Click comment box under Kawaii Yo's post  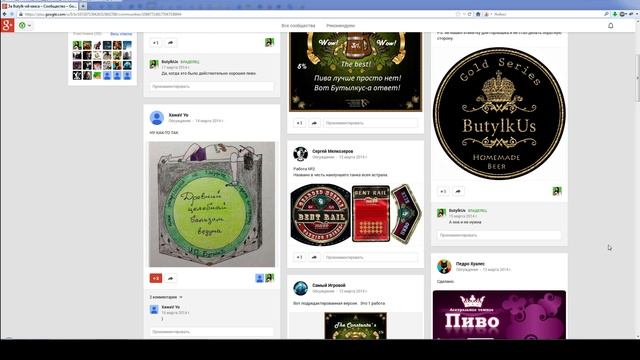point(211,332)
